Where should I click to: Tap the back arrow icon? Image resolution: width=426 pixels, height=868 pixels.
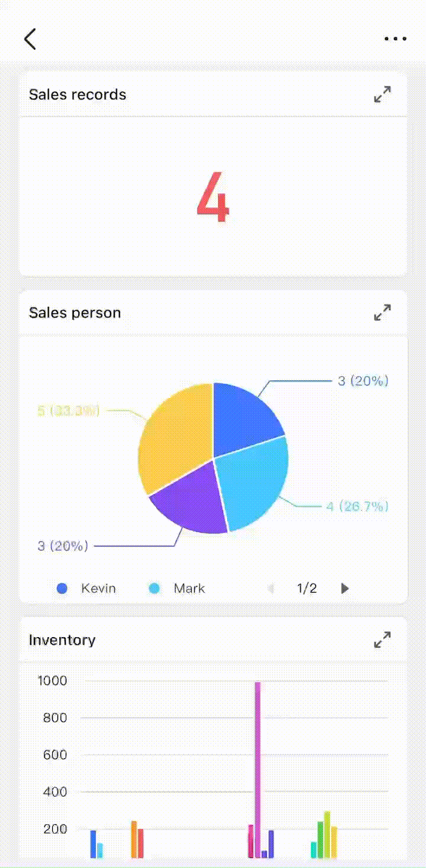(x=30, y=39)
